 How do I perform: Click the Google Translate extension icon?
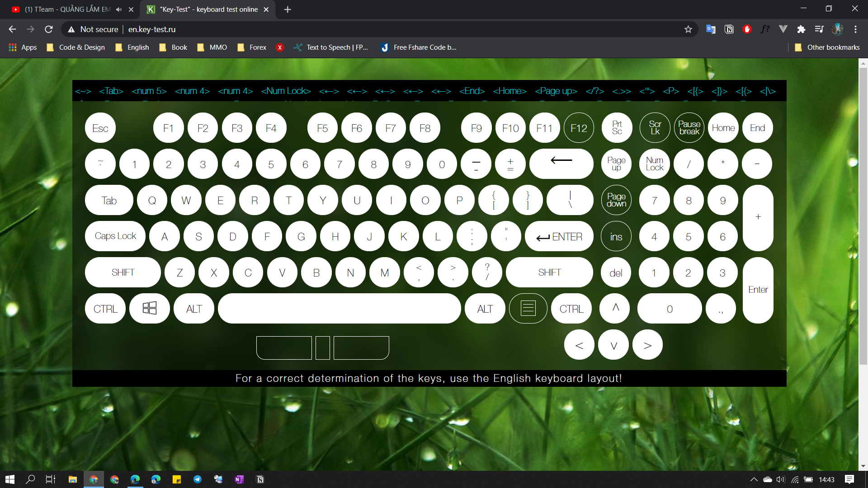tap(711, 29)
